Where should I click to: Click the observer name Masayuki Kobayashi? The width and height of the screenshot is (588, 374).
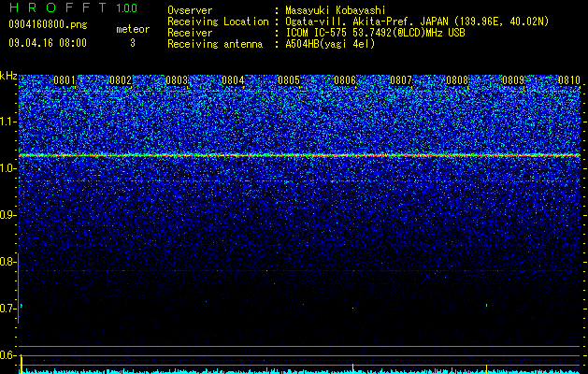coord(336,10)
